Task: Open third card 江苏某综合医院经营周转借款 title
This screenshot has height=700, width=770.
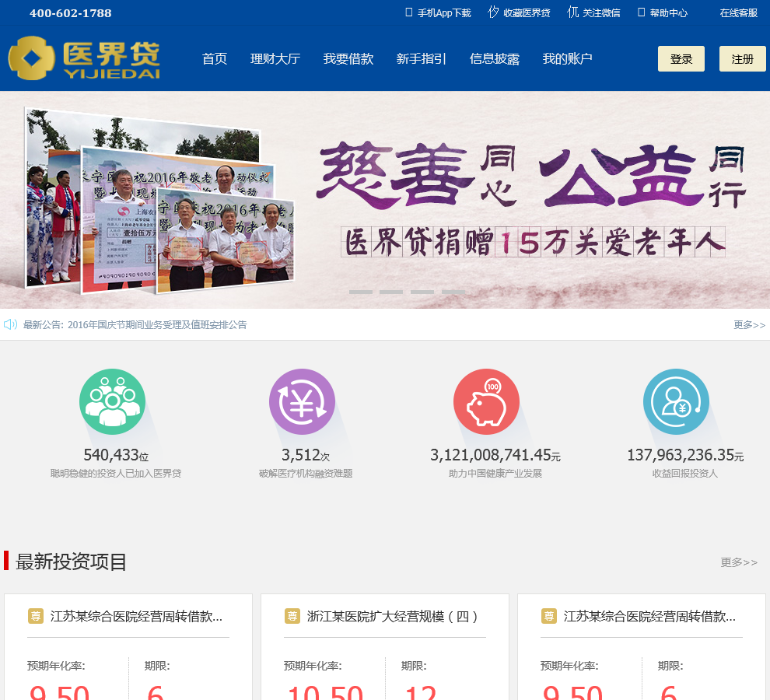Action: coord(649,616)
